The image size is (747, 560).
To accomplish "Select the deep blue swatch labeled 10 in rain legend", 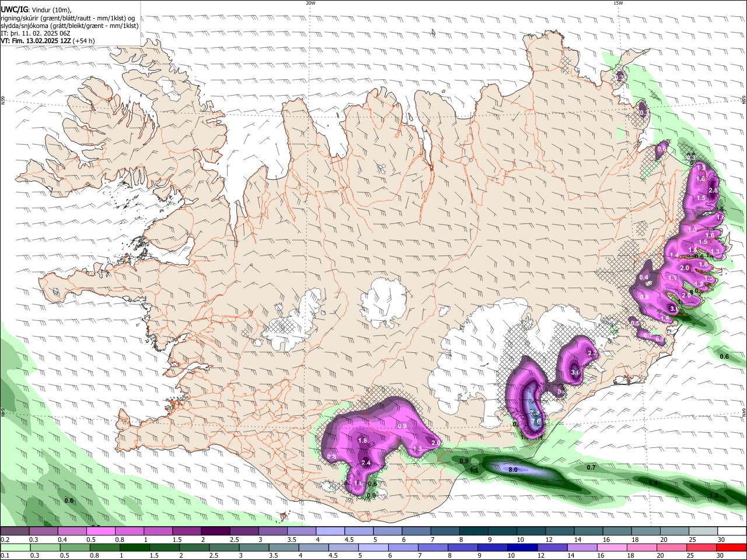I will (523, 547).
